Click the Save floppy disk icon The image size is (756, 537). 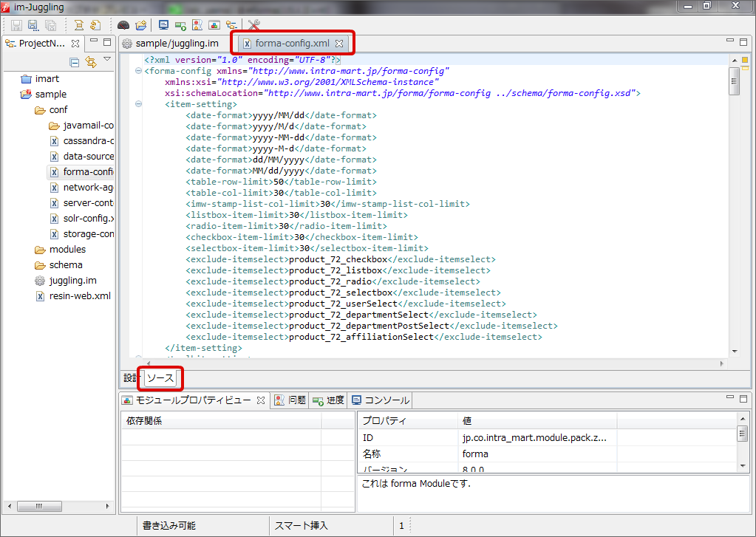point(16,25)
